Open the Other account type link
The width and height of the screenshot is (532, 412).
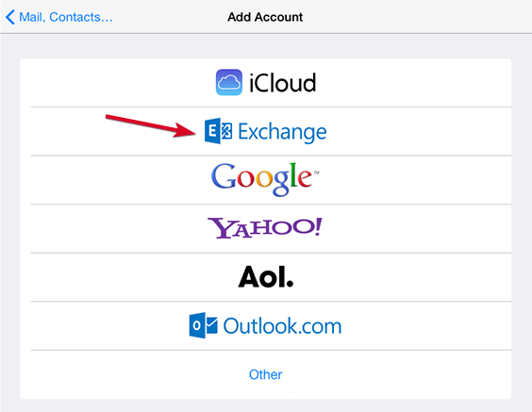265,374
